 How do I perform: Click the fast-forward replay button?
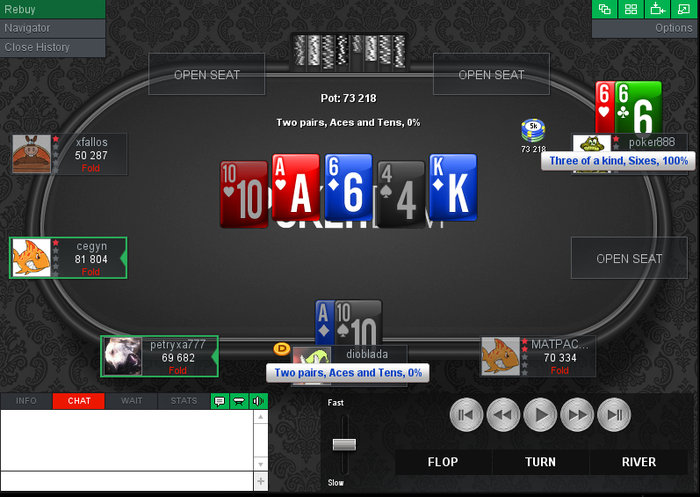pyautogui.click(x=577, y=415)
